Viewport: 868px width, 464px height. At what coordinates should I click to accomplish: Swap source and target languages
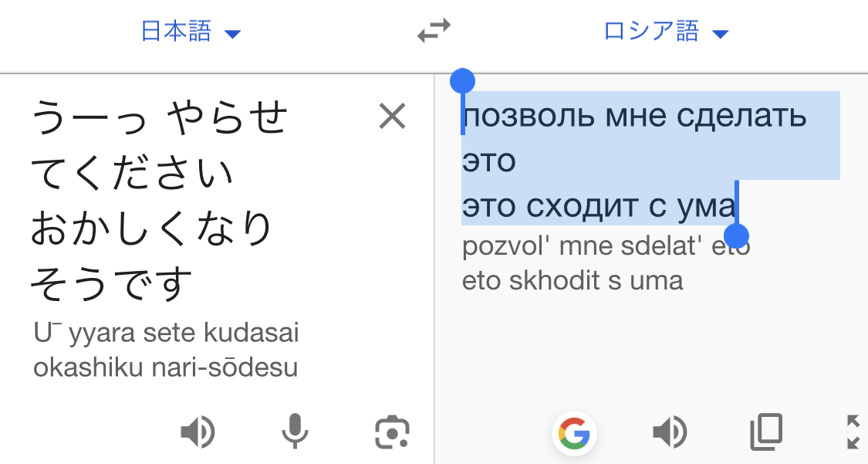(x=434, y=32)
